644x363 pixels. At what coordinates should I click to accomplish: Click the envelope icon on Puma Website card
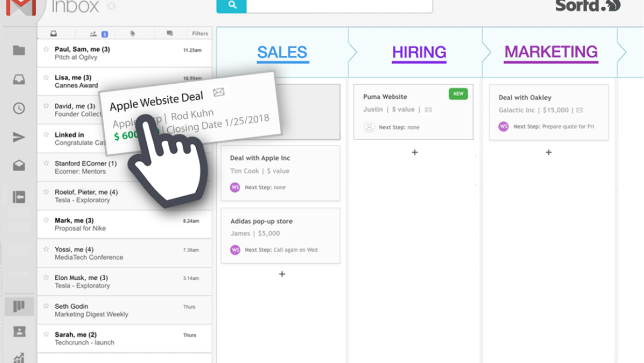point(428,110)
